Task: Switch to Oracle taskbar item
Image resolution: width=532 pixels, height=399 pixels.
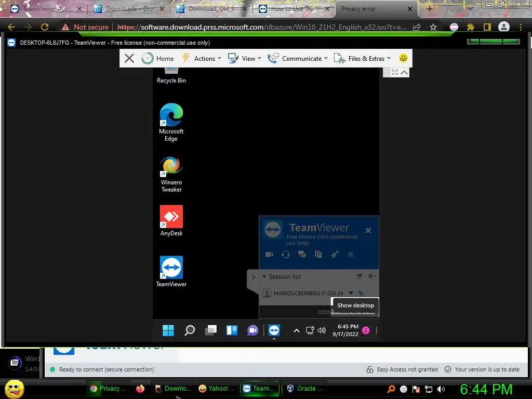Action: 304,389
